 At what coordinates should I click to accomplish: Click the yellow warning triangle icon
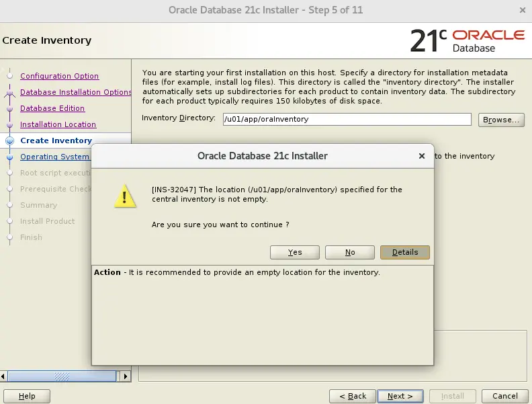pyautogui.click(x=125, y=196)
